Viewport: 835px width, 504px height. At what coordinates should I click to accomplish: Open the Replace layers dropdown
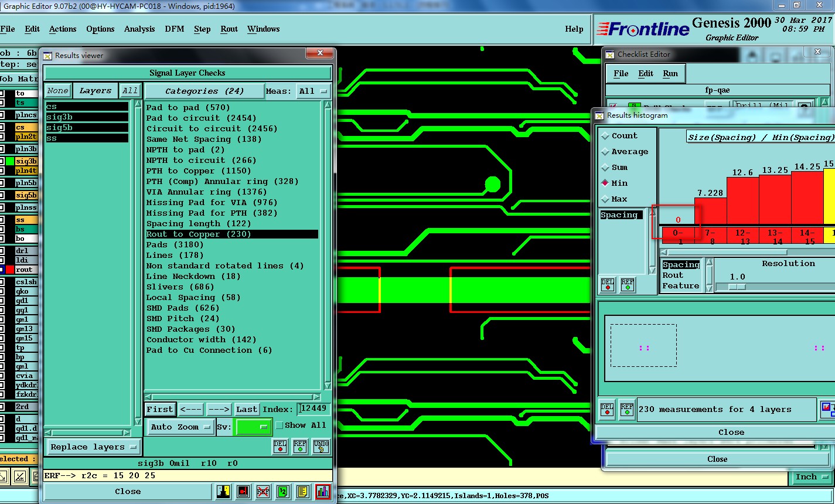click(93, 447)
